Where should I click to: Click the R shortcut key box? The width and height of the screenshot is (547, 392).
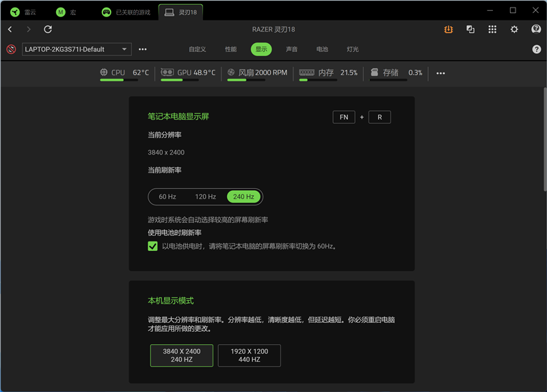[x=379, y=117]
